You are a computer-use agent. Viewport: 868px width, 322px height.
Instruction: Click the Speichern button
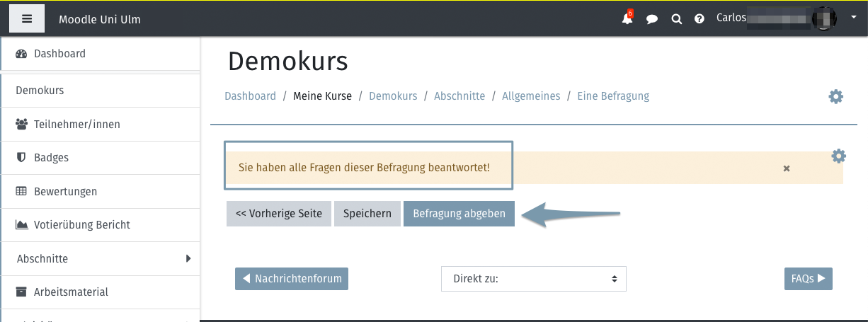coord(367,214)
